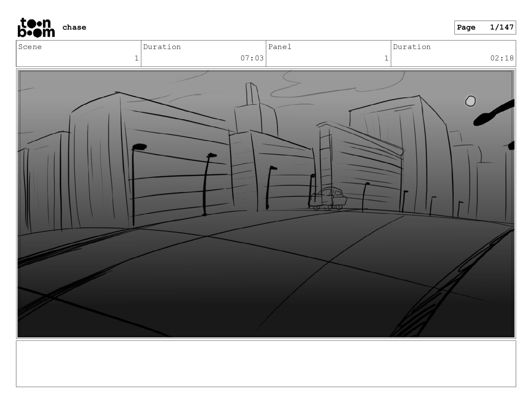532x411 pixels.
Task: Click the Scene label cell
Action: [79, 53]
